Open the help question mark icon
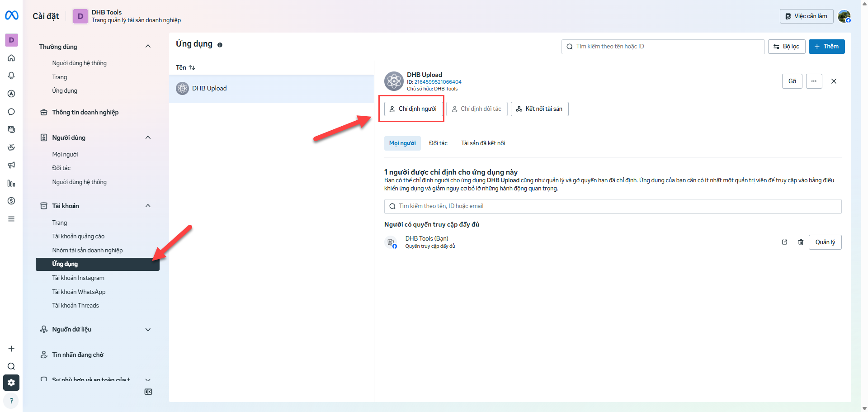 [11, 401]
